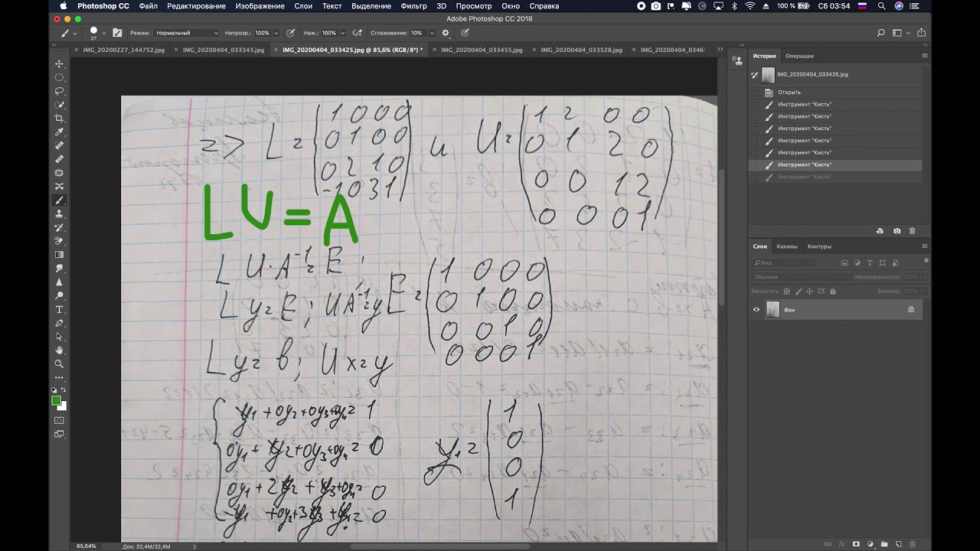Screen dimensions: 980x551
Task: Delete current history state trash icon
Action: [x=912, y=231]
